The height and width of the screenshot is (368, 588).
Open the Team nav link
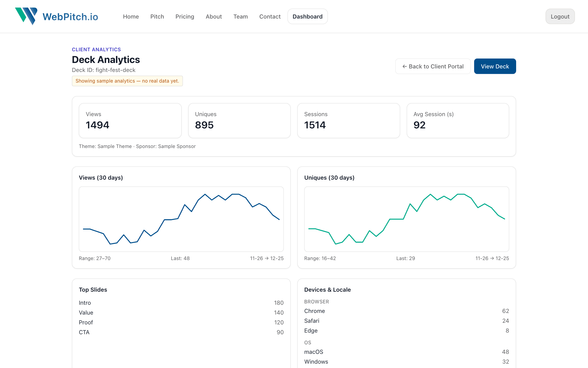pos(240,17)
